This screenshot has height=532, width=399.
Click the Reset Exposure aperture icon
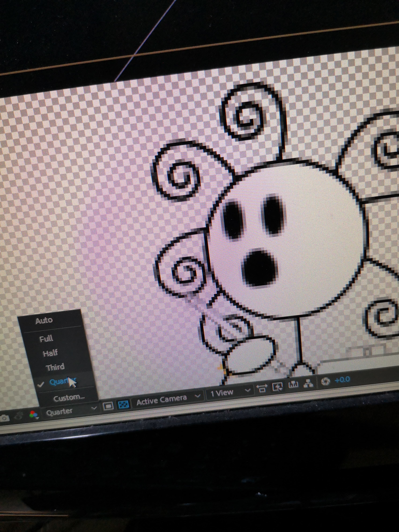pos(325,382)
